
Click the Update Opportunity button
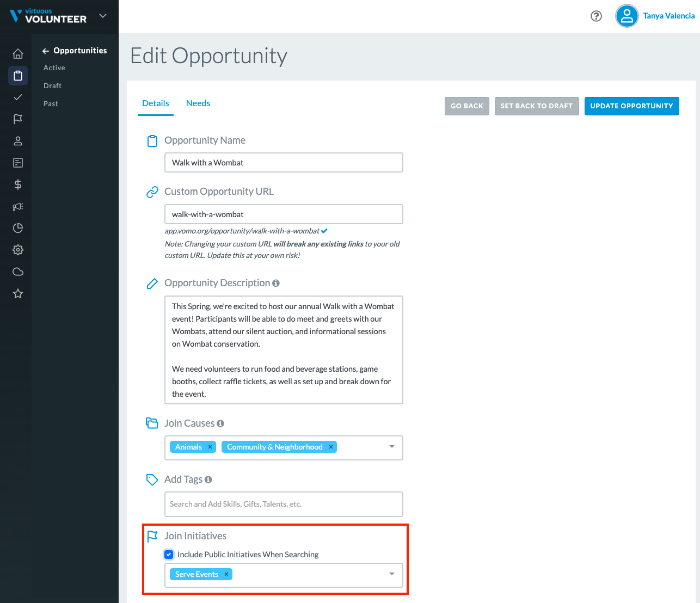point(631,106)
